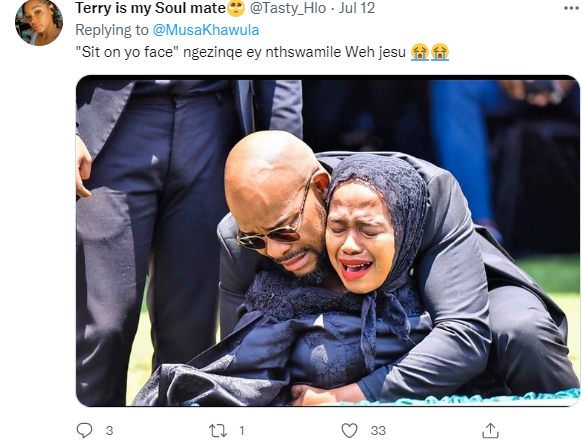Open the Jul 12 tweet timestamp
Image resolution: width=583 pixels, height=443 pixels.
click(x=357, y=8)
